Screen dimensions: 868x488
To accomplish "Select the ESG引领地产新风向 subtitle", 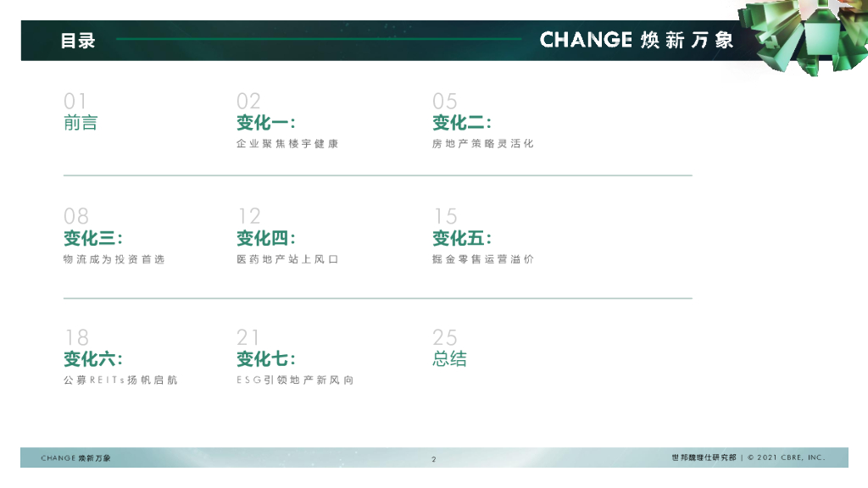I will tap(295, 380).
